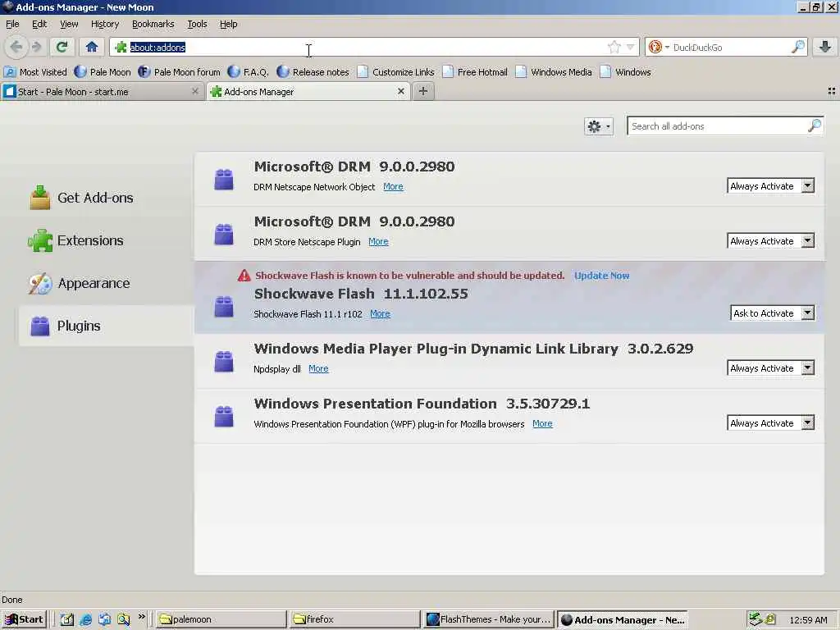Select the Extensions category
The height and width of the screenshot is (630, 840).
[106, 240]
